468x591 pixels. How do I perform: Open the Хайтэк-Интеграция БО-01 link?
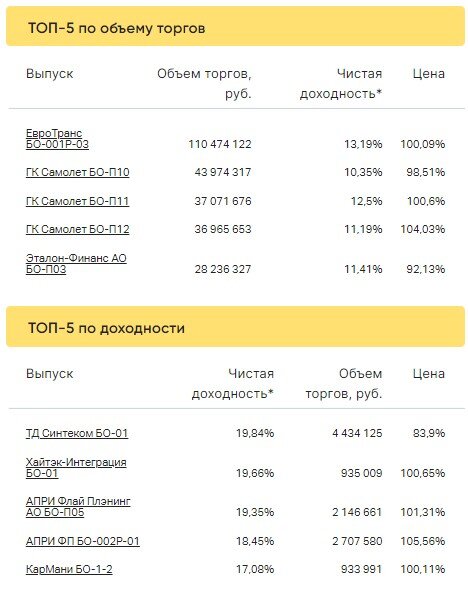click(76, 467)
